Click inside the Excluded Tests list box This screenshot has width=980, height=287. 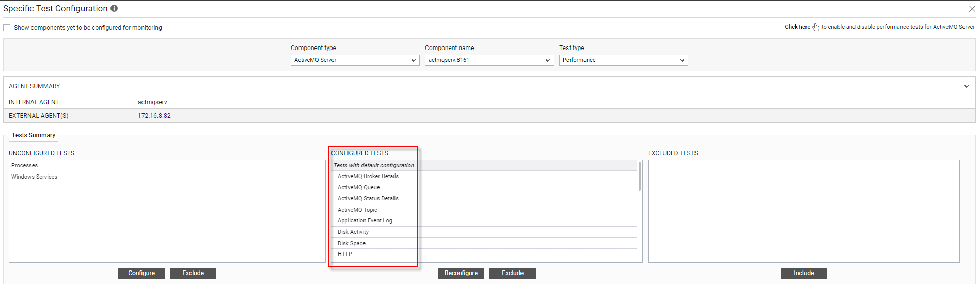(x=804, y=211)
